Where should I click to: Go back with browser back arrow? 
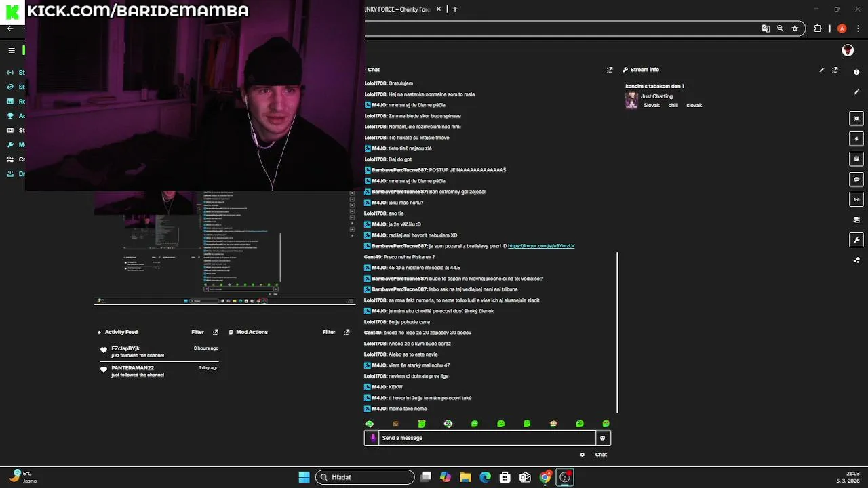tap(10, 28)
